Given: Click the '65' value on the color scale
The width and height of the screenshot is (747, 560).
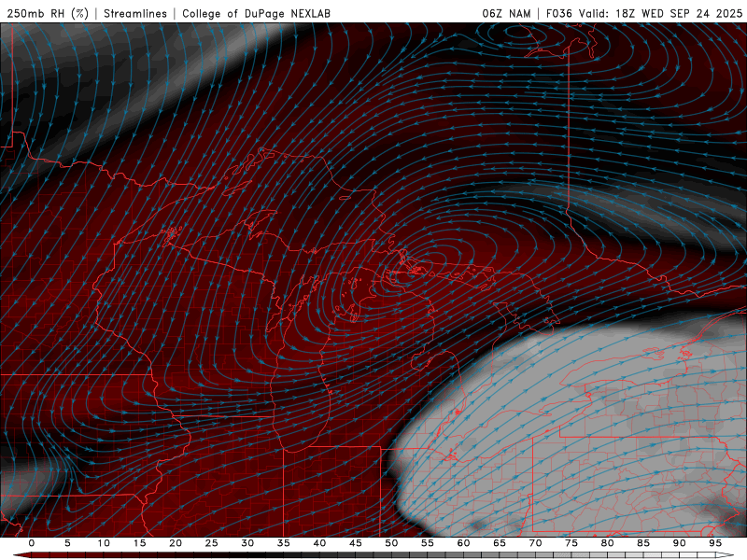Looking at the screenshot, I should 500,543.
